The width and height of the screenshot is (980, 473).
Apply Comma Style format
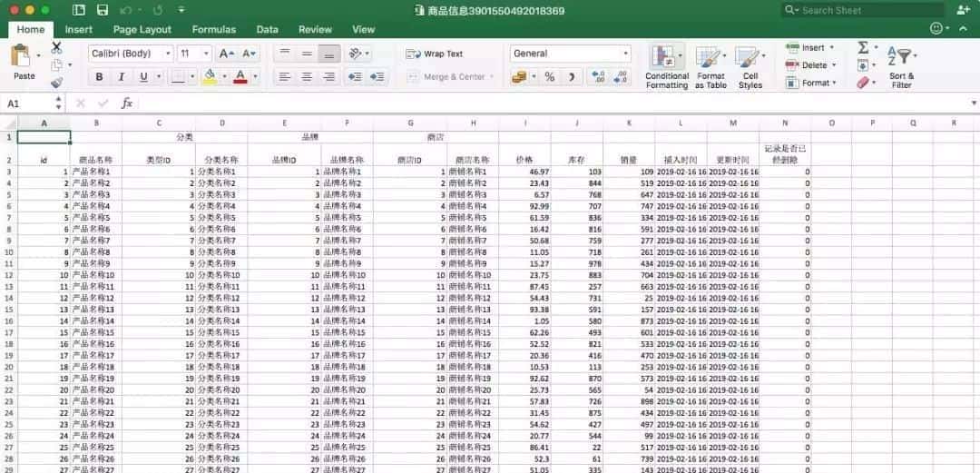[x=572, y=77]
